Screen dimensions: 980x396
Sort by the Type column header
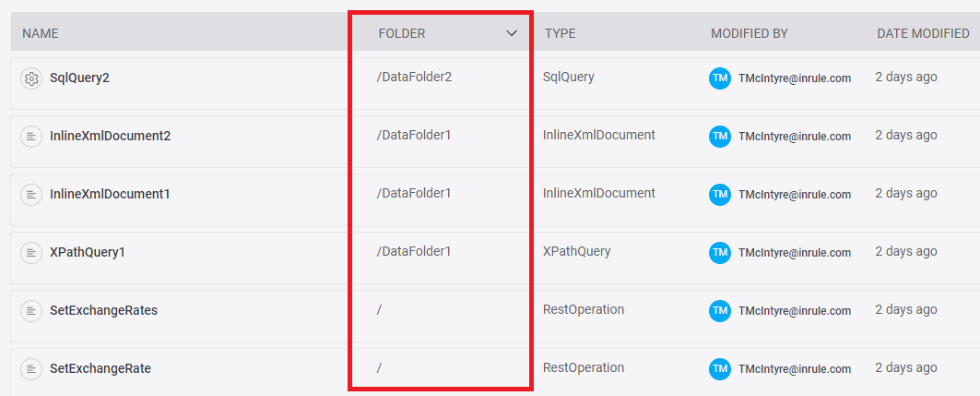[560, 33]
